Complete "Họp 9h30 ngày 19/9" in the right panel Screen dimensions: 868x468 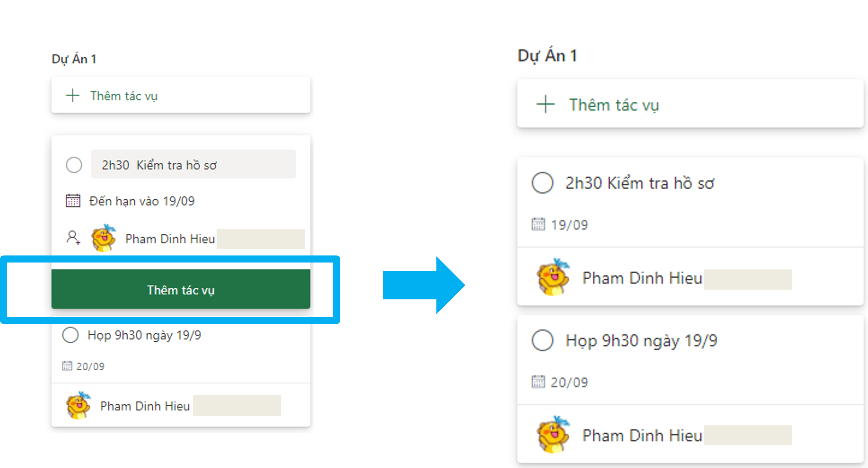542,340
